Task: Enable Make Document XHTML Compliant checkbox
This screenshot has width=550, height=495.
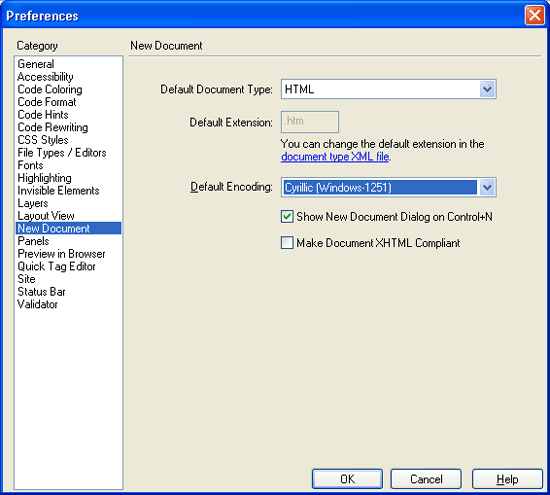Action: coord(287,242)
